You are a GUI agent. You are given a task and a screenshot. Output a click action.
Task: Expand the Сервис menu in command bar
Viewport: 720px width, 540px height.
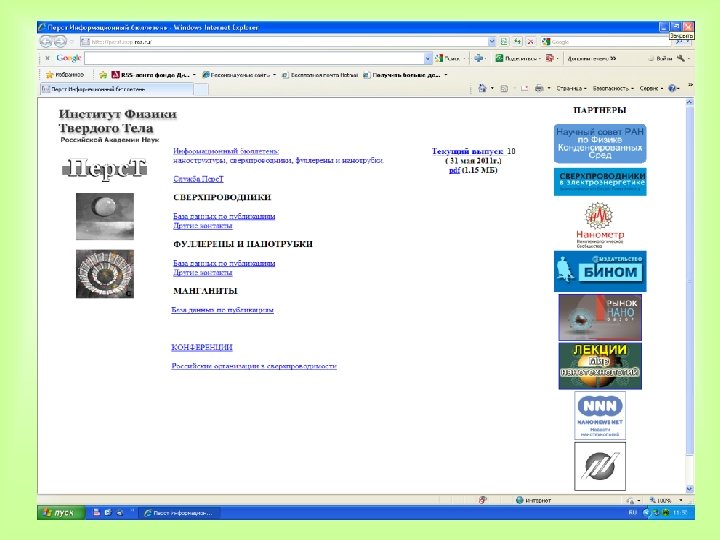pos(651,88)
